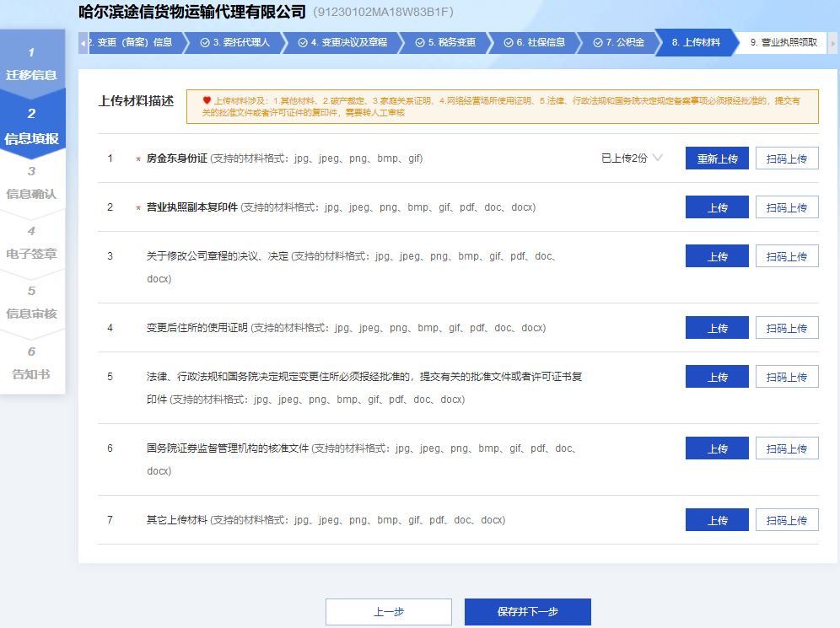Click 重新上传 for 房金东身份证
The height and width of the screenshot is (628, 840).
coord(717,158)
